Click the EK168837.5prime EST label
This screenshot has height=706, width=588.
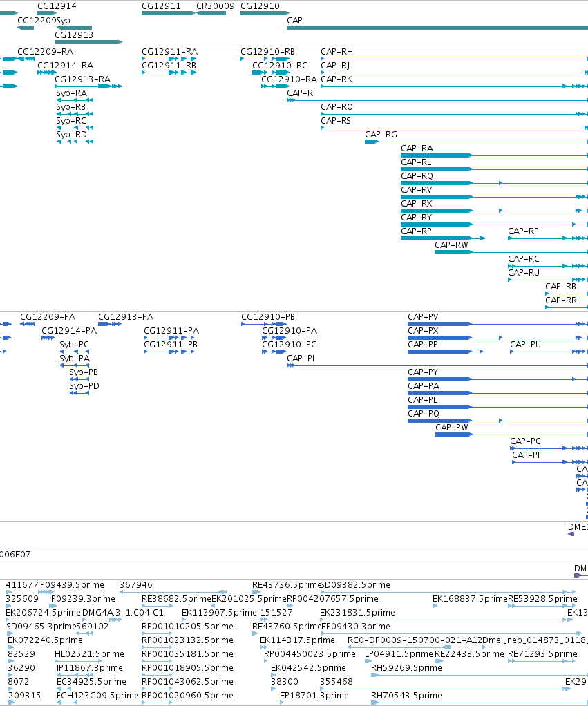coord(470,598)
